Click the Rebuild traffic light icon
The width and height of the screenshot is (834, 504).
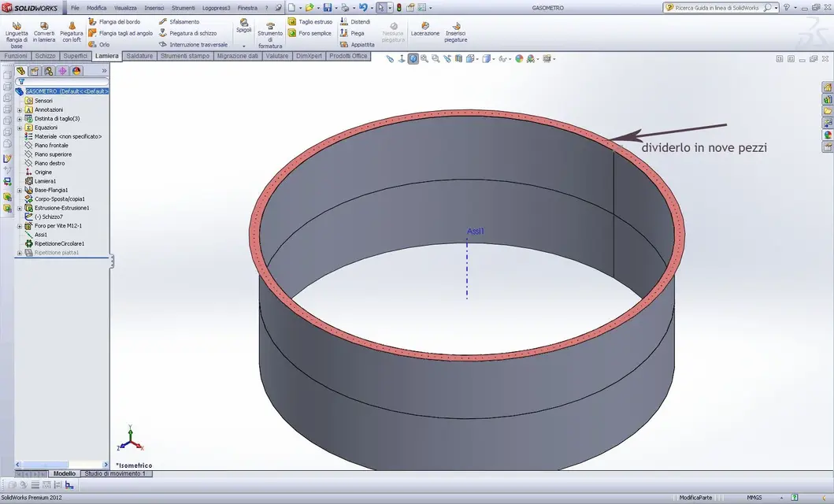click(399, 8)
